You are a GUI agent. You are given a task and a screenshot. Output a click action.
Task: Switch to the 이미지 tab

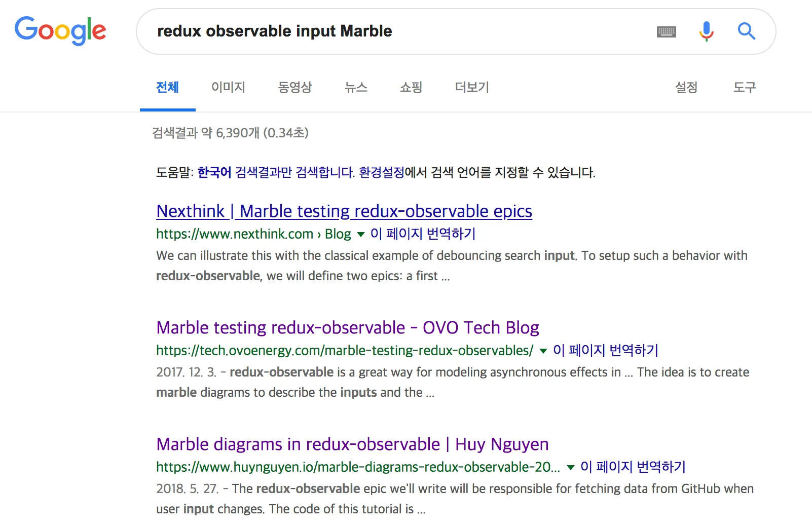coord(229,87)
